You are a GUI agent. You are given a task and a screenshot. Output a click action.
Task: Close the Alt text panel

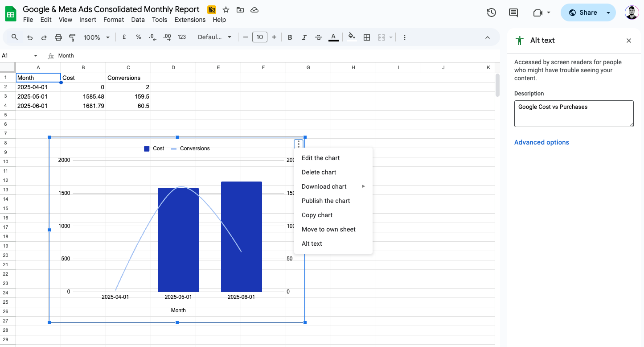[629, 41]
